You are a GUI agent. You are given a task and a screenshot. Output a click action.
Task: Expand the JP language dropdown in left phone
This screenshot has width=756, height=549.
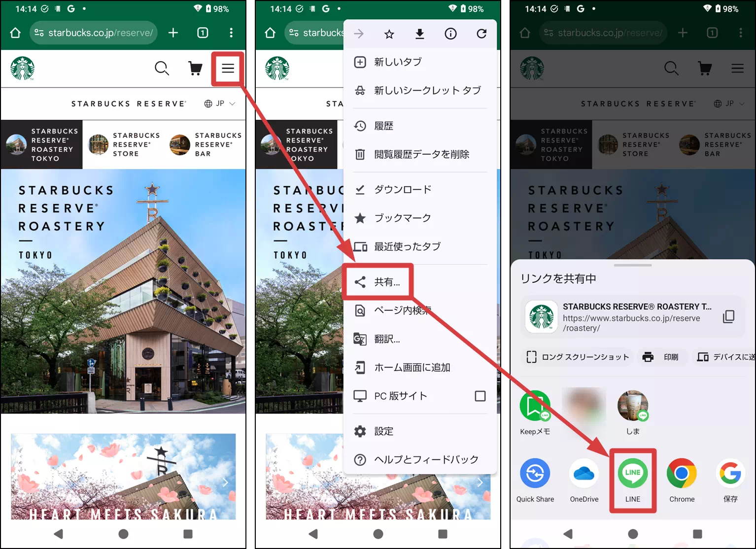point(220,103)
